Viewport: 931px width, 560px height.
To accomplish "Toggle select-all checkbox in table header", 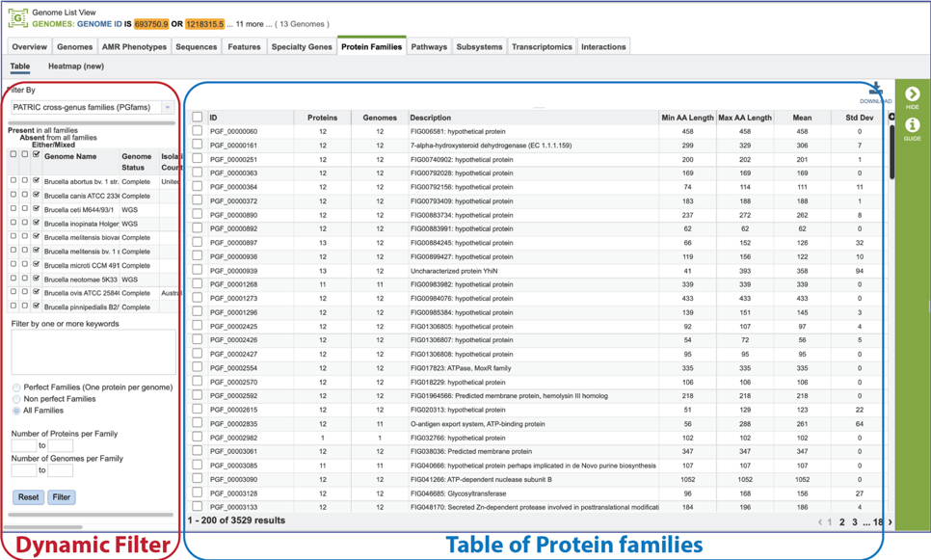I will pos(198,118).
